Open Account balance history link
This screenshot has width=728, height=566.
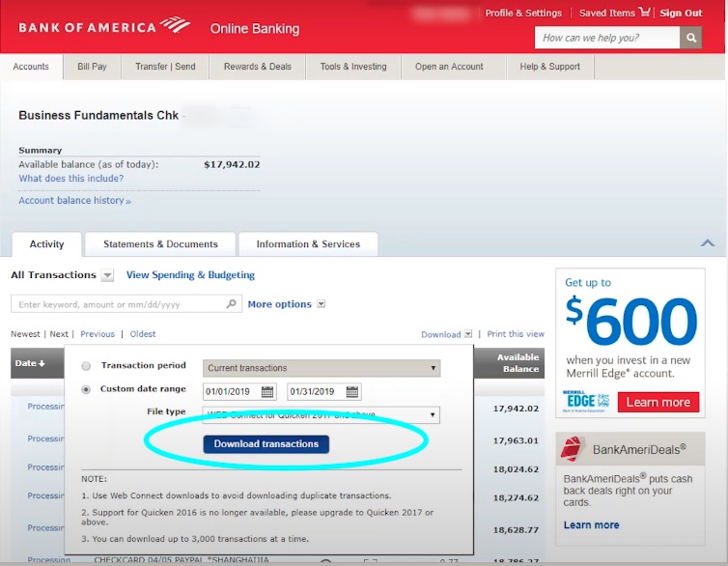[x=74, y=201]
